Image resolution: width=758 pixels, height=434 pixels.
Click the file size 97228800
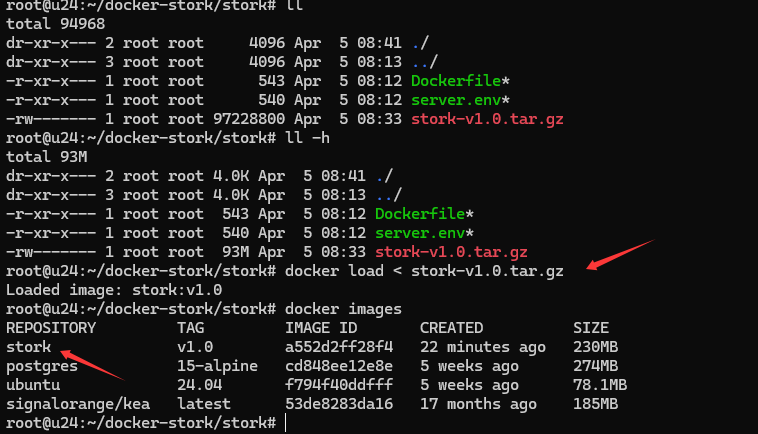[x=249, y=119]
